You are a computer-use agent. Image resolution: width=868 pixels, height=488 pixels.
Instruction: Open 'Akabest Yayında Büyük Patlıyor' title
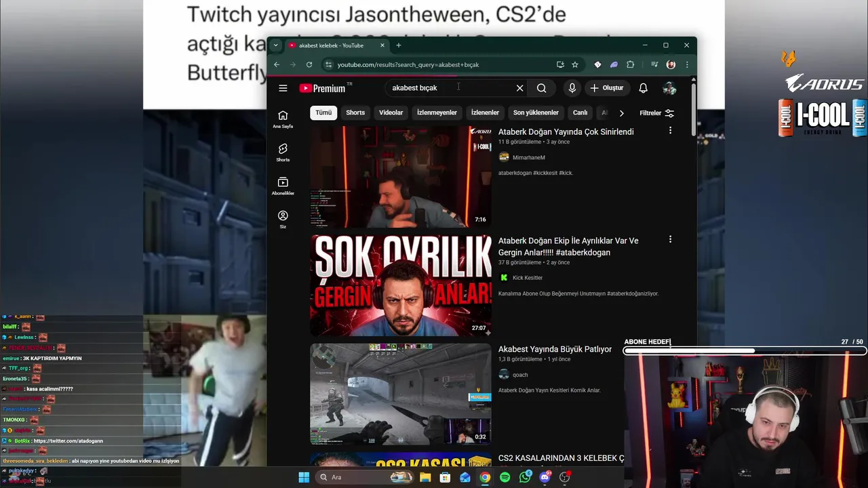click(555, 349)
